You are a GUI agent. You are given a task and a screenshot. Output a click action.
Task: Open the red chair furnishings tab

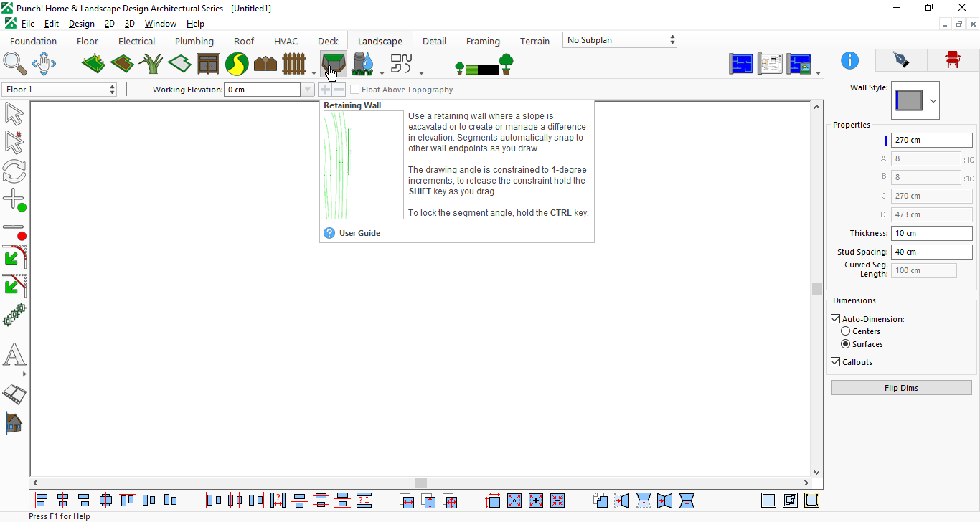(952, 60)
